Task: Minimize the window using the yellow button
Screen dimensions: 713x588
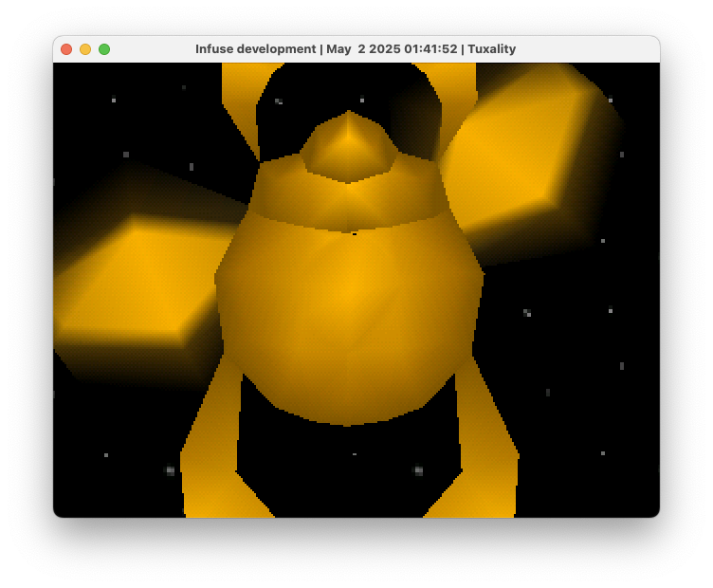Action: click(x=85, y=49)
